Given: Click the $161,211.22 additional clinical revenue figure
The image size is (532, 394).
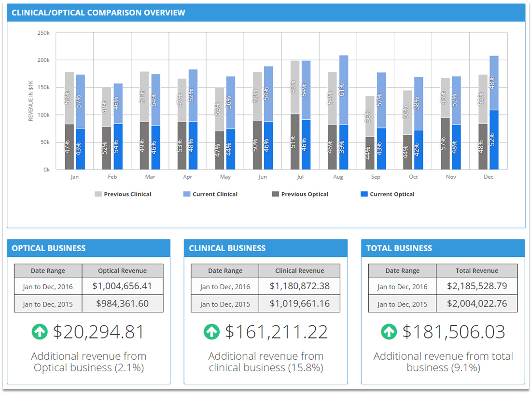Looking at the screenshot, I should pyautogui.click(x=276, y=332).
